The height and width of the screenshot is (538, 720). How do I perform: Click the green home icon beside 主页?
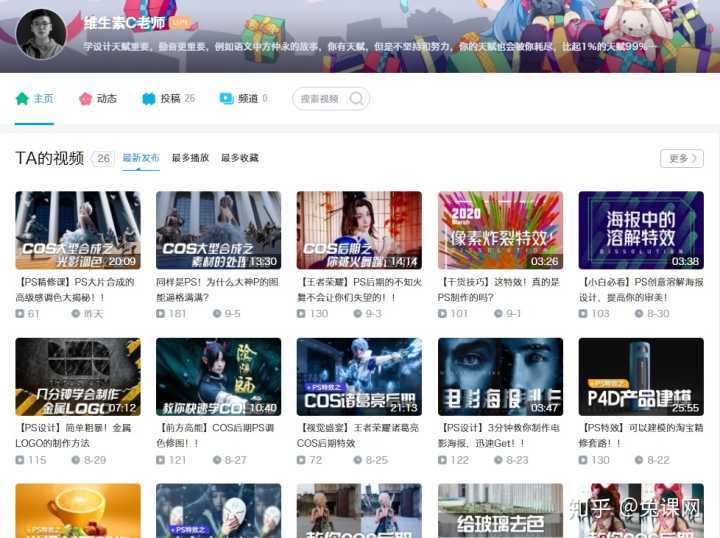click(x=22, y=99)
